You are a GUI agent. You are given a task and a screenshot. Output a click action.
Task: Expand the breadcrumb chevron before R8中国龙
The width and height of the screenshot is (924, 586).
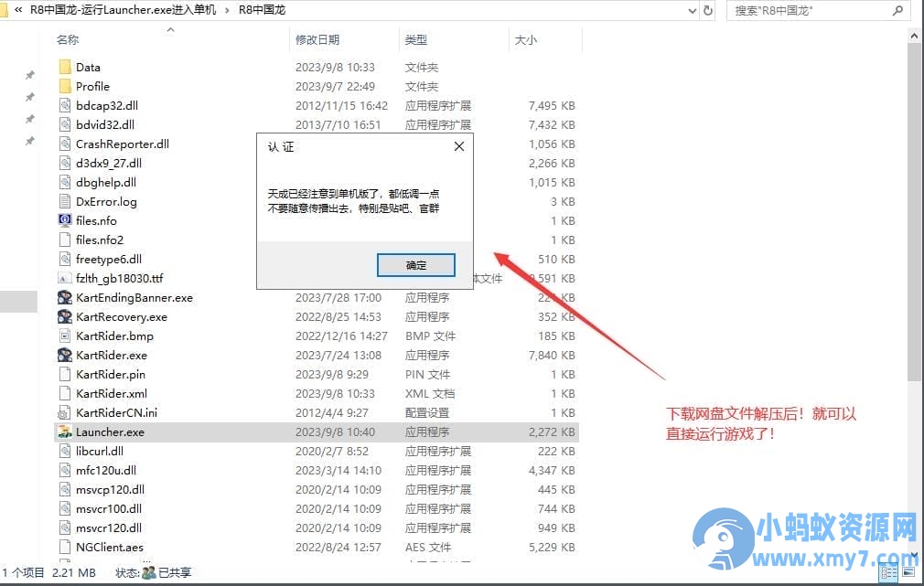point(228,10)
